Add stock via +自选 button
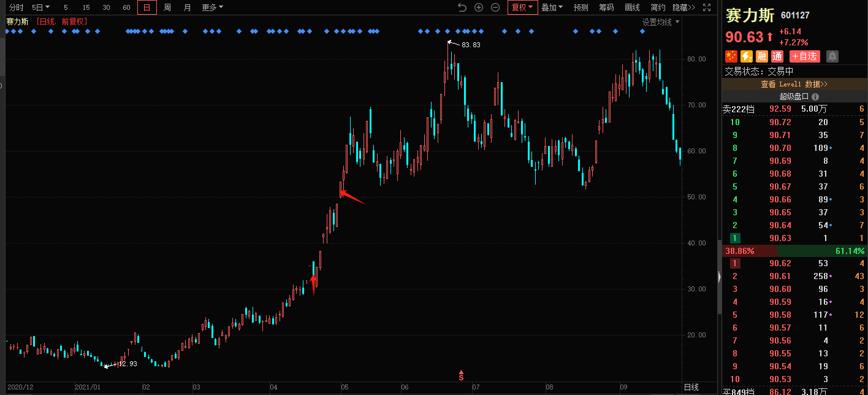Image resolution: width=868 pixels, height=395 pixels. pos(804,56)
